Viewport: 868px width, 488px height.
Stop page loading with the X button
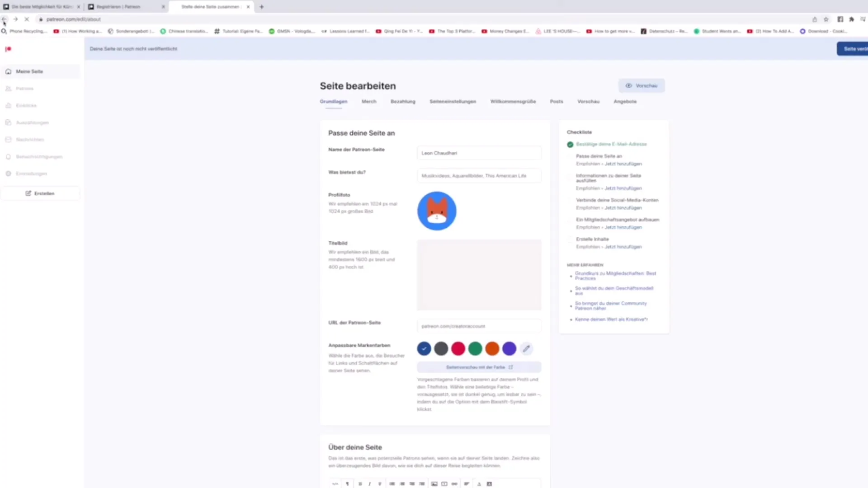[x=27, y=19]
